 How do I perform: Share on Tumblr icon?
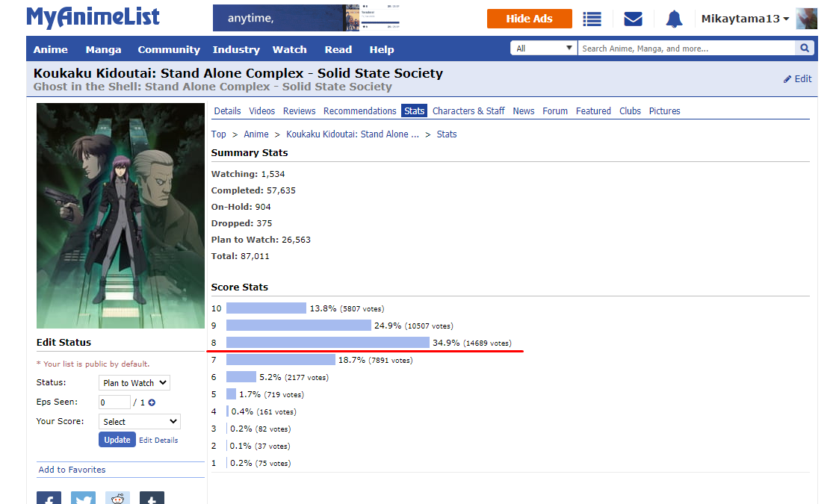tap(152, 498)
